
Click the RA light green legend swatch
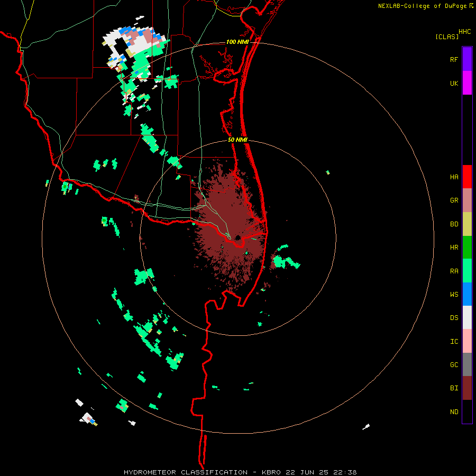tap(467, 271)
